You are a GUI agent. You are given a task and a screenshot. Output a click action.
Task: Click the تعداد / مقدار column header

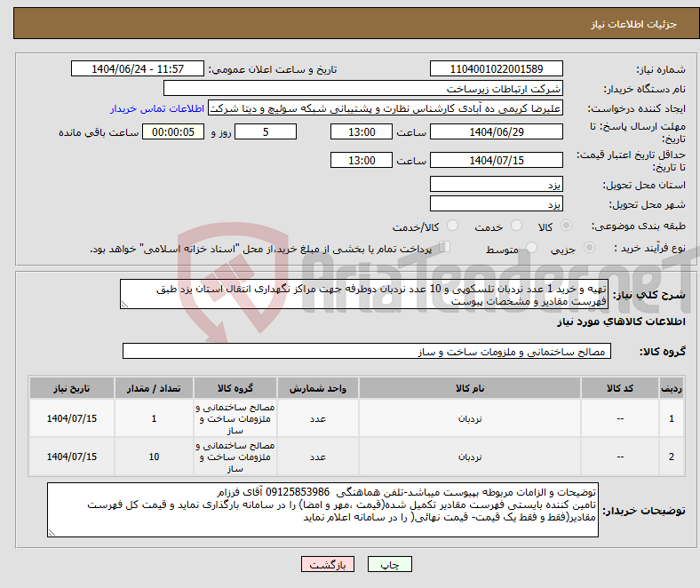pyautogui.click(x=154, y=388)
